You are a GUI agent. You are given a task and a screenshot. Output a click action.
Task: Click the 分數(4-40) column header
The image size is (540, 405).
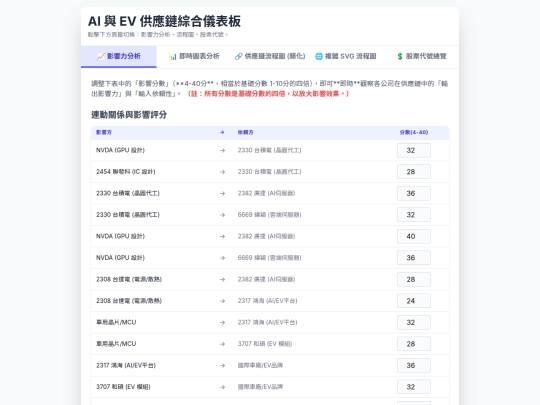coord(414,133)
